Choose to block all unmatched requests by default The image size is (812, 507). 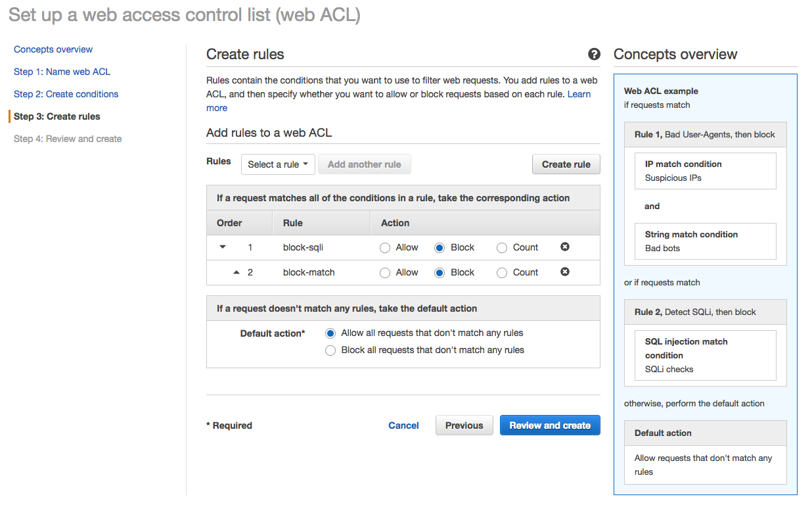pos(330,350)
